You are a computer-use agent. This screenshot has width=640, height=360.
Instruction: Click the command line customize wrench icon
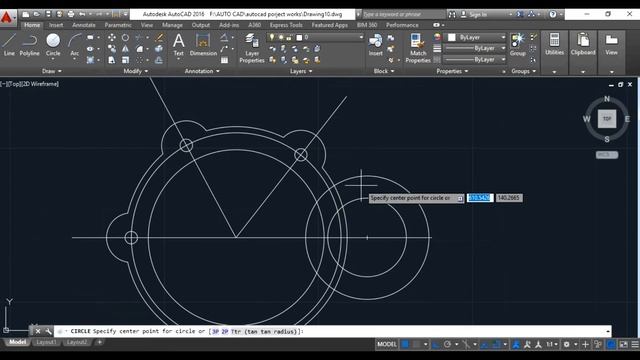pyautogui.click(x=48, y=331)
